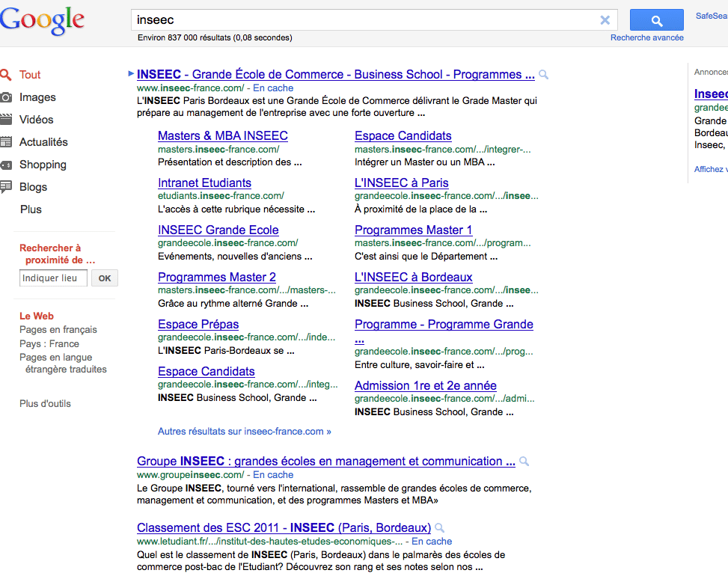Open En cache for inseec-france.com
Screen dimensions: 728x588
tap(273, 88)
